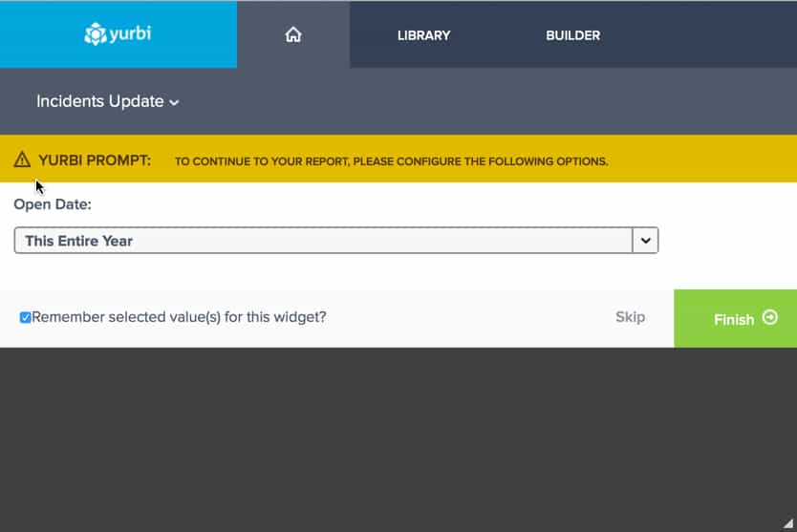Click the Open Date field label

[x=53, y=204]
